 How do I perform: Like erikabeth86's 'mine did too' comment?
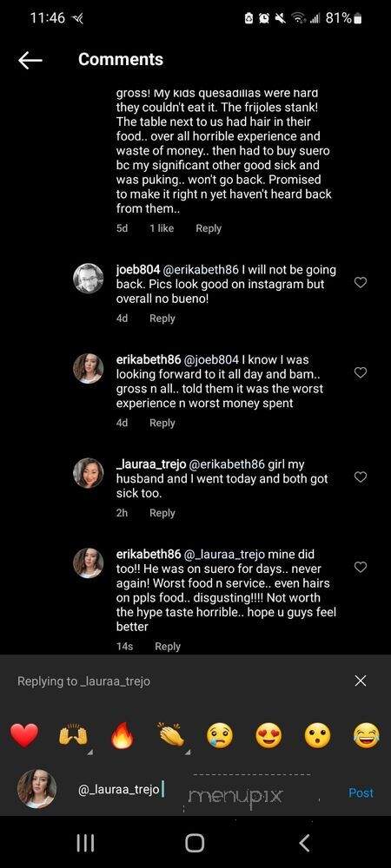(x=360, y=568)
